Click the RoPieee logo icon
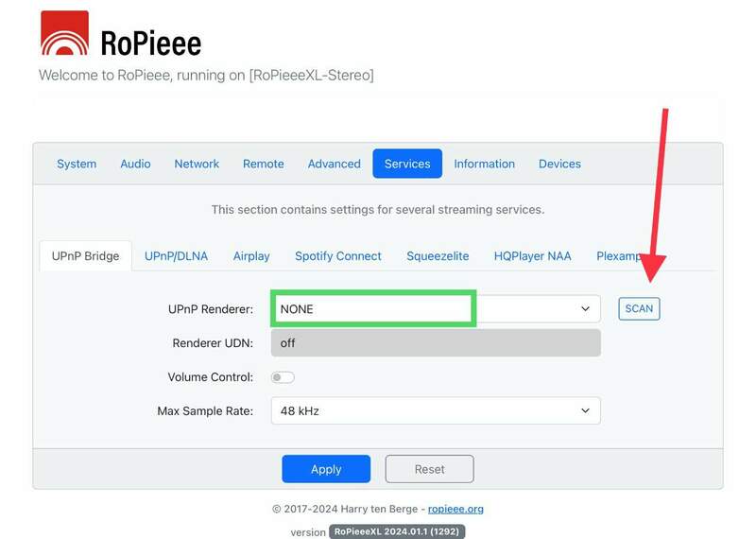Viewport: 756px width, 539px height. tap(64, 34)
